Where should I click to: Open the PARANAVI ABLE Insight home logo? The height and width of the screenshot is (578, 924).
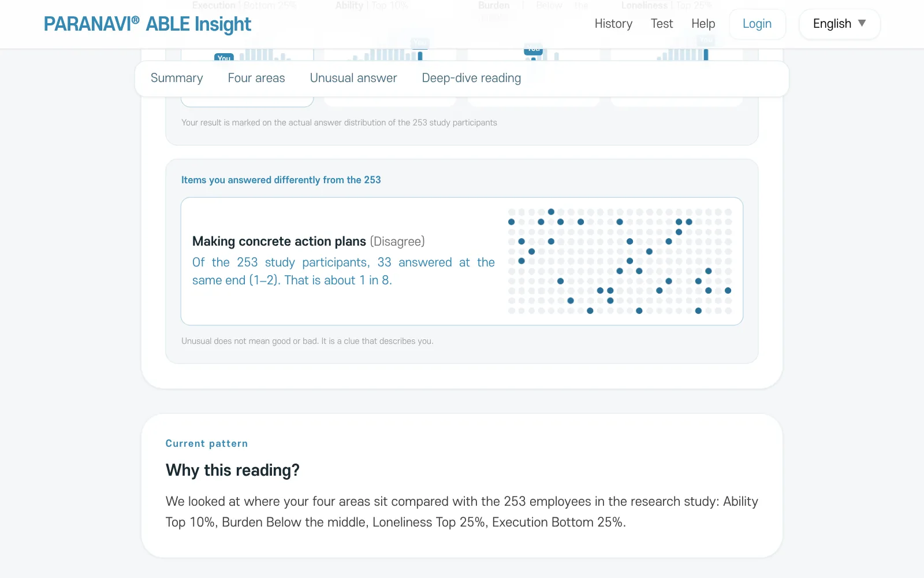147,24
